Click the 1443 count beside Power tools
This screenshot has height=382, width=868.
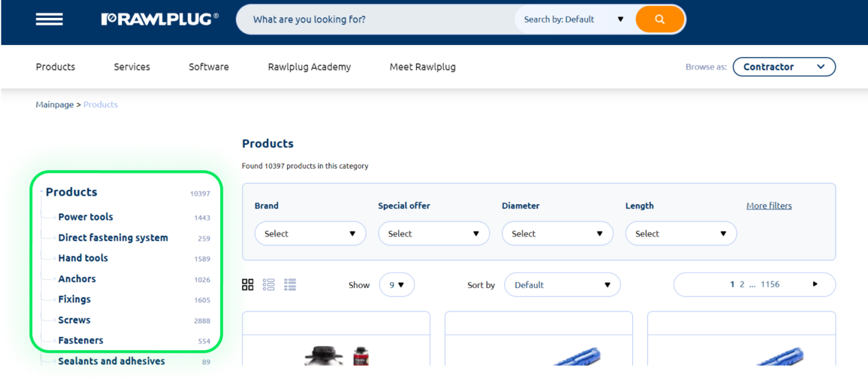tap(202, 218)
